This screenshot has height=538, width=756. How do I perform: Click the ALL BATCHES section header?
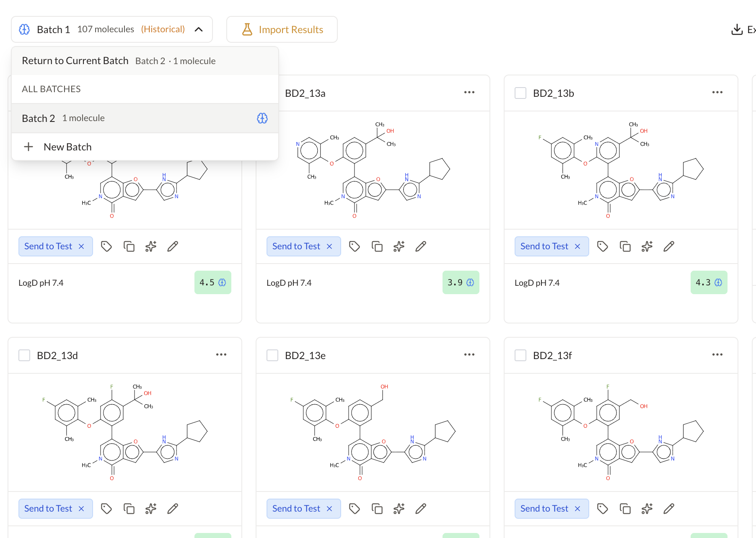click(51, 89)
